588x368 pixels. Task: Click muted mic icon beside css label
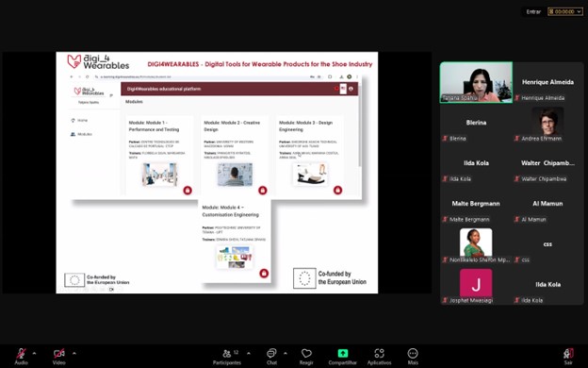click(517, 259)
